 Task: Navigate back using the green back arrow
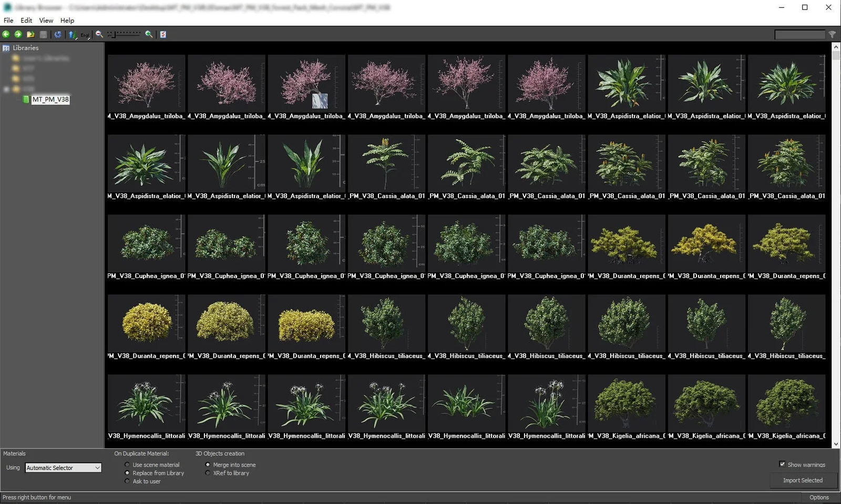coord(6,34)
